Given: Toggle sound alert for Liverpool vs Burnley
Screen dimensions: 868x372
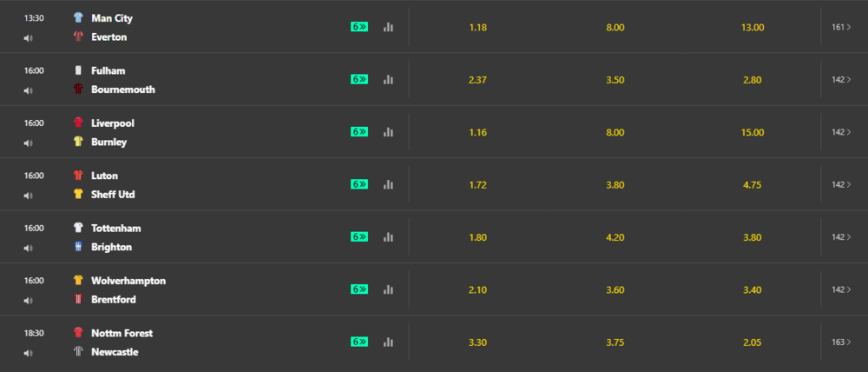Looking at the screenshot, I should pyautogui.click(x=29, y=143).
